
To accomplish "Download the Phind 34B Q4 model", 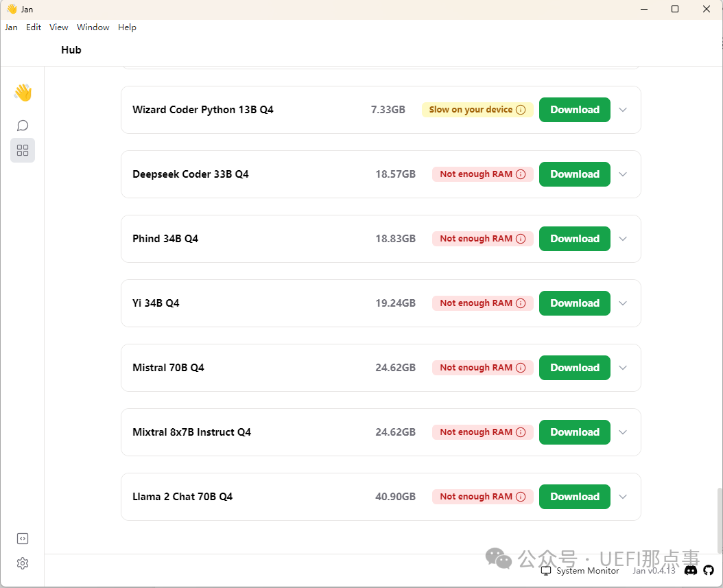I will (x=574, y=239).
